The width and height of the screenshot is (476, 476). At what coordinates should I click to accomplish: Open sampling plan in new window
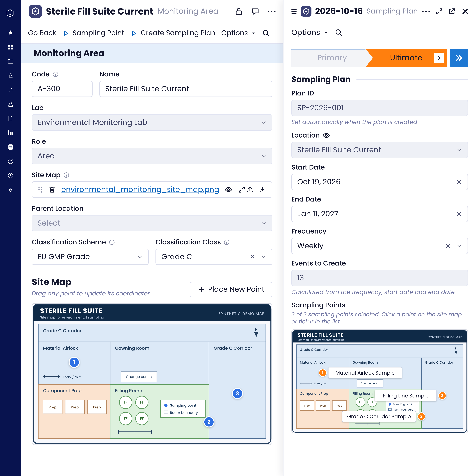(452, 11)
